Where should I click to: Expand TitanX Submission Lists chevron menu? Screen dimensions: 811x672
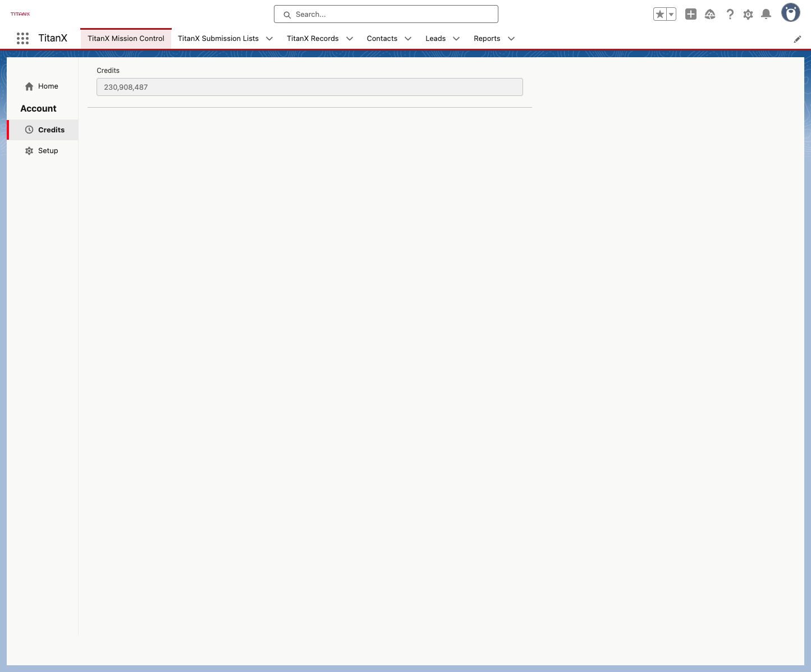(x=269, y=39)
